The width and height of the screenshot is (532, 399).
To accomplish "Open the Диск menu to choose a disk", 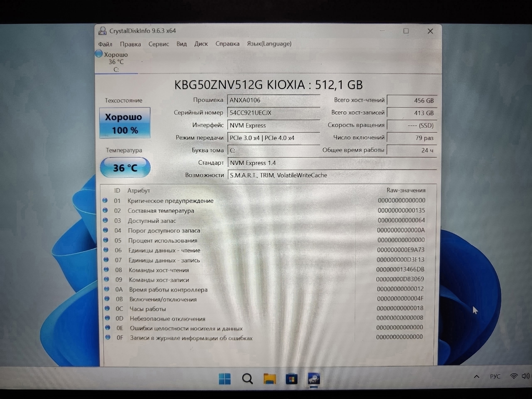I will (201, 44).
